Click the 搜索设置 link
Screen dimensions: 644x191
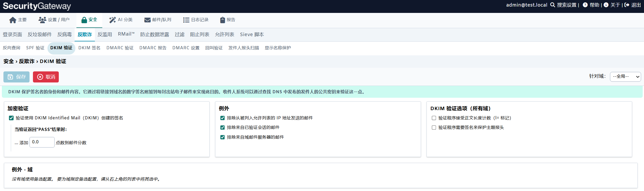[x=567, y=5]
